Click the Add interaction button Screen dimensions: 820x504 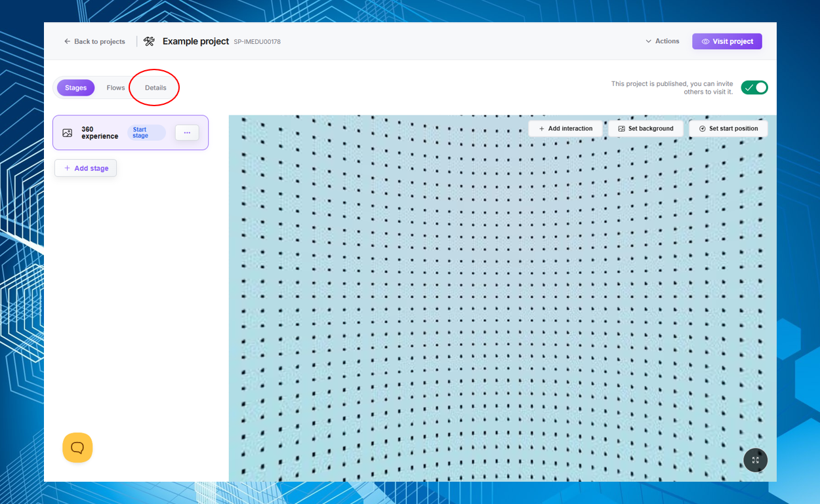tap(565, 128)
